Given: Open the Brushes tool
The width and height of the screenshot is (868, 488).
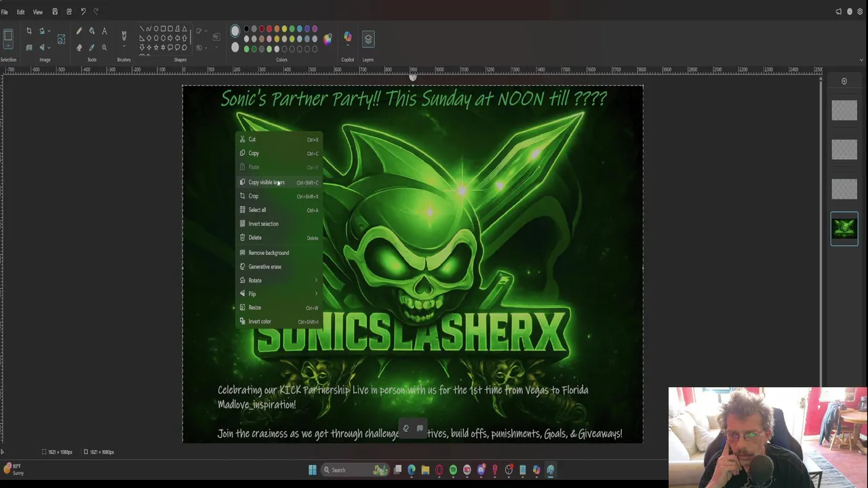Looking at the screenshot, I should 124,35.
